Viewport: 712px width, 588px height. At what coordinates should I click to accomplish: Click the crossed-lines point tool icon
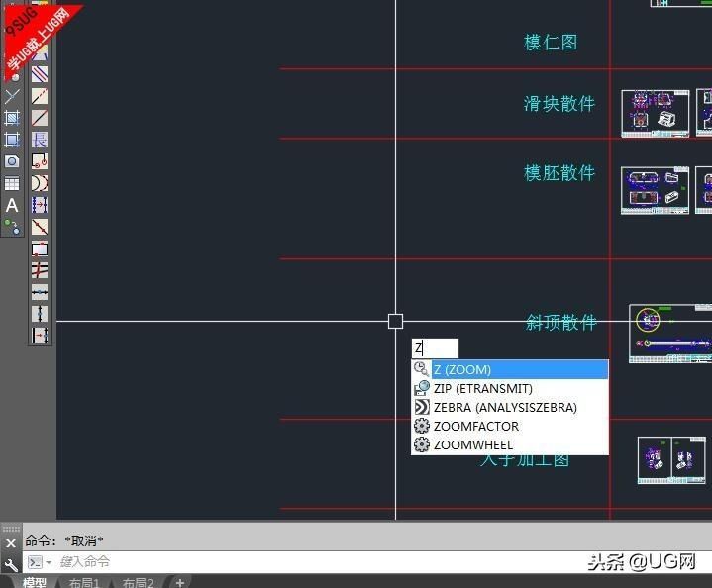[12, 96]
